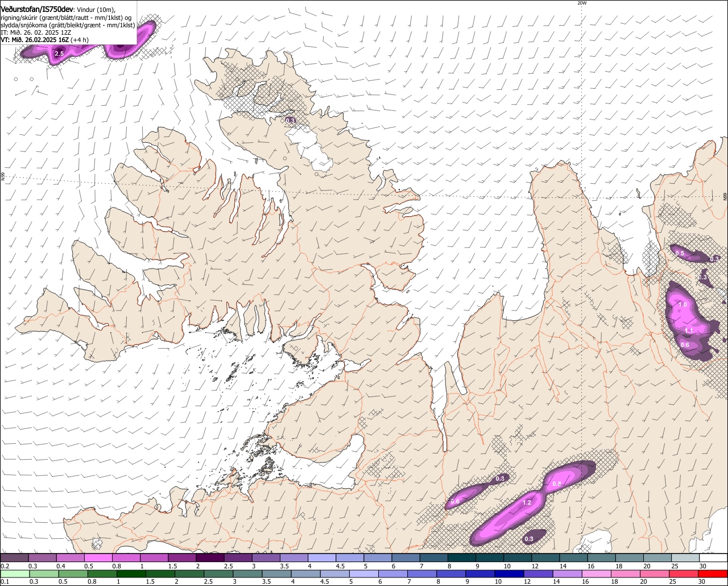The height and width of the screenshot is (586, 728).
Task: Click the '18' label under the rain scale
Action: [x=614, y=581]
